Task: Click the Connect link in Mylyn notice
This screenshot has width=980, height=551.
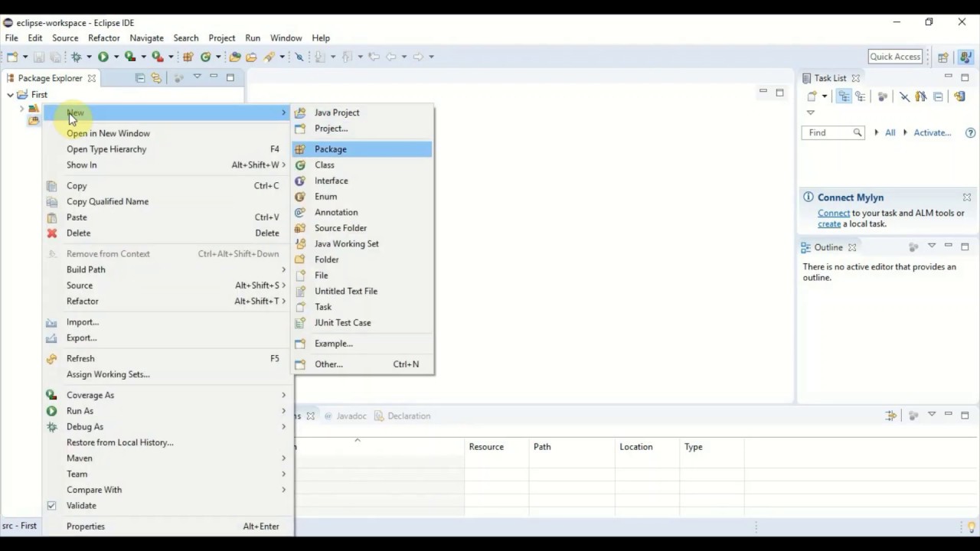Action: click(x=834, y=213)
